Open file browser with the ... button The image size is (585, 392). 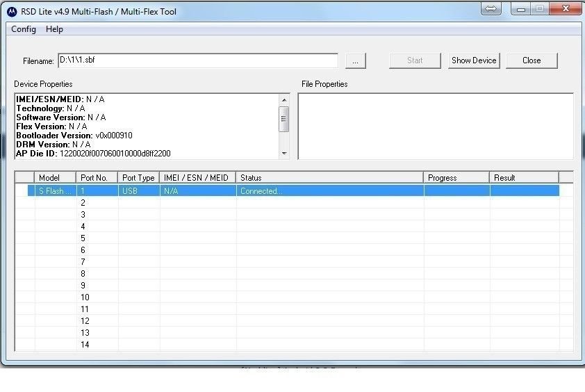[356, 61]
